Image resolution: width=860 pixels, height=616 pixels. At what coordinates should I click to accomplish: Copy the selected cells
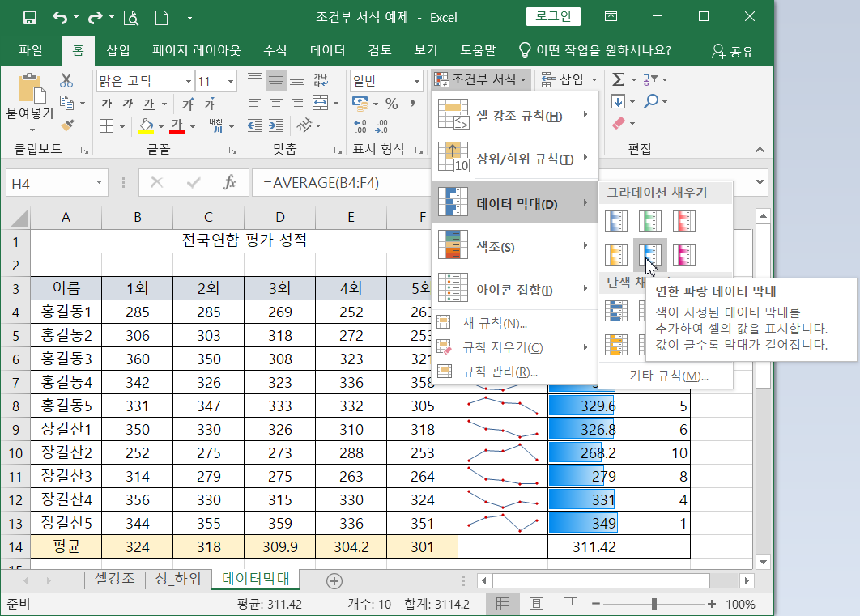(x=67, y=103)
